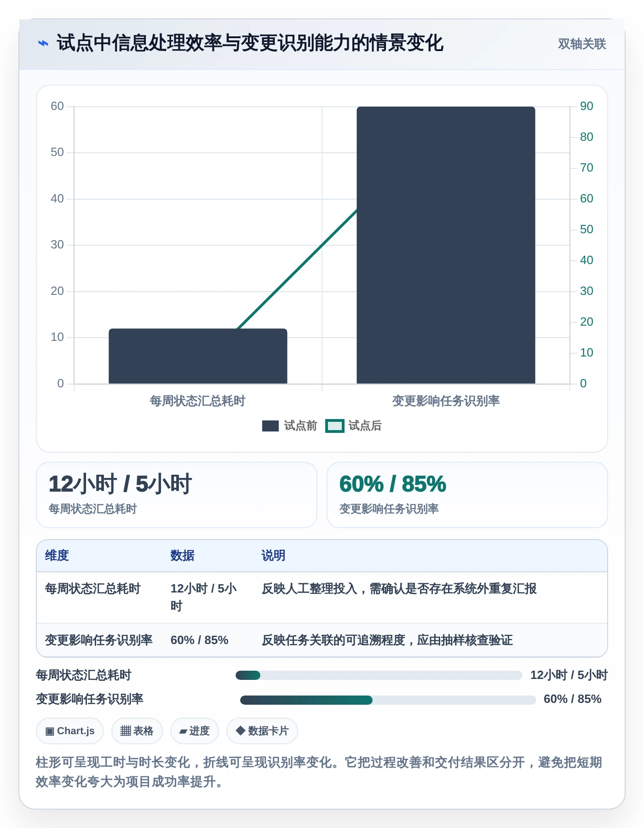Viewport: 644px width, 828px height.
Task: Click the 每周状态汇总耗时 table row label
Action: 92,589
